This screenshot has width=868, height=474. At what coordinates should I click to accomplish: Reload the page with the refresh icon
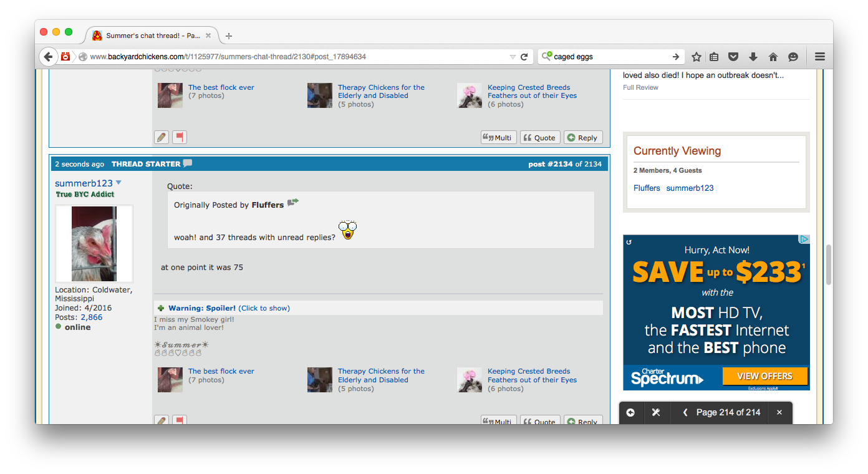(524, 57)
